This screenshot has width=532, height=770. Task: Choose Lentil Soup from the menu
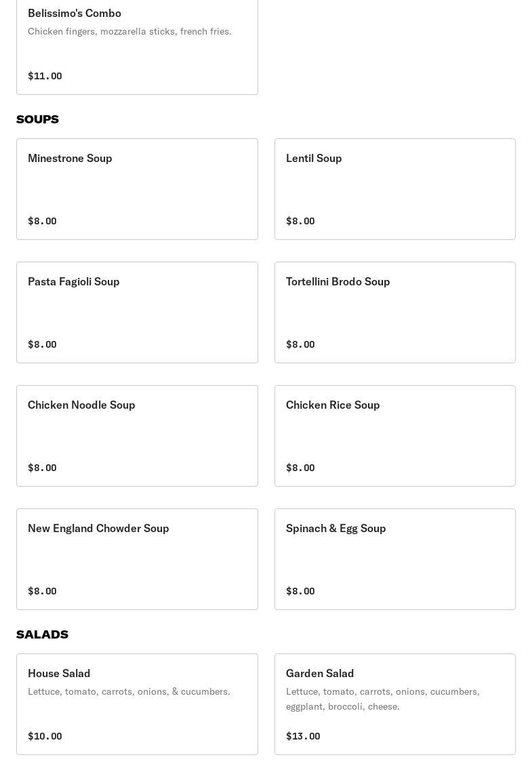click(394, 188)
